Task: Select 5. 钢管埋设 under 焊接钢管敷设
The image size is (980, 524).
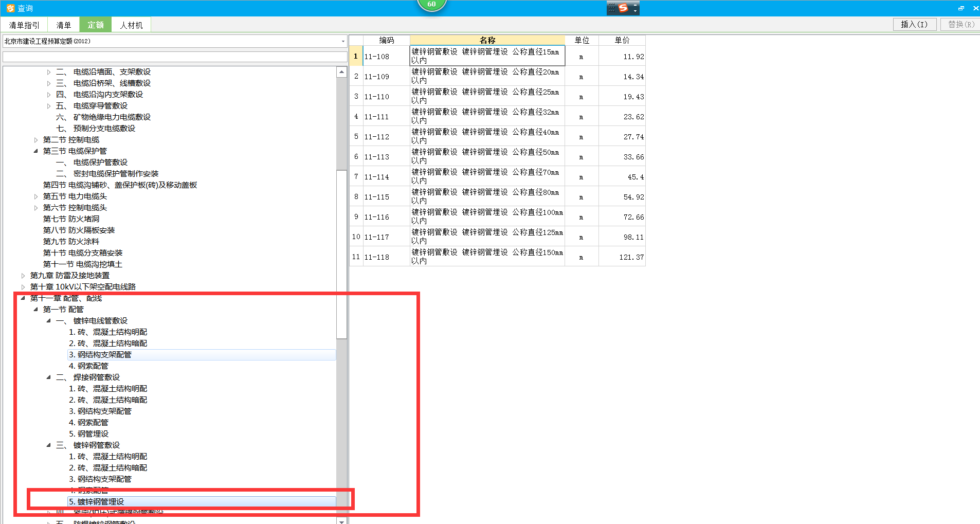Action: [x=88, y=434]
